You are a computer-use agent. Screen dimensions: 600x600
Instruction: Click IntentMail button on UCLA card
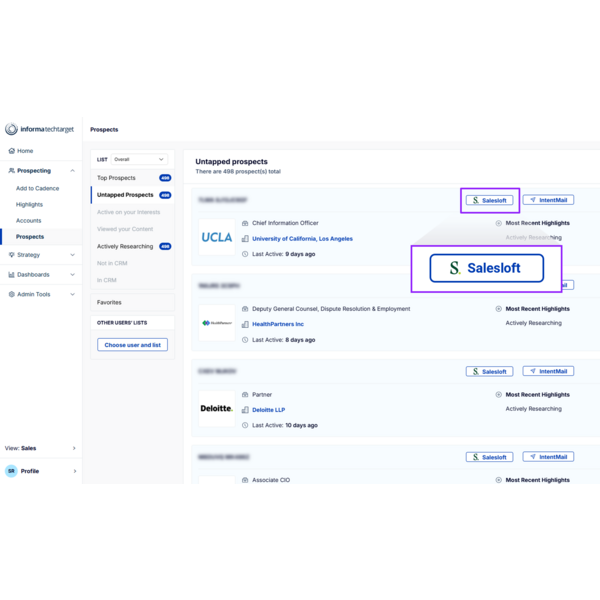tap(548, 200)
